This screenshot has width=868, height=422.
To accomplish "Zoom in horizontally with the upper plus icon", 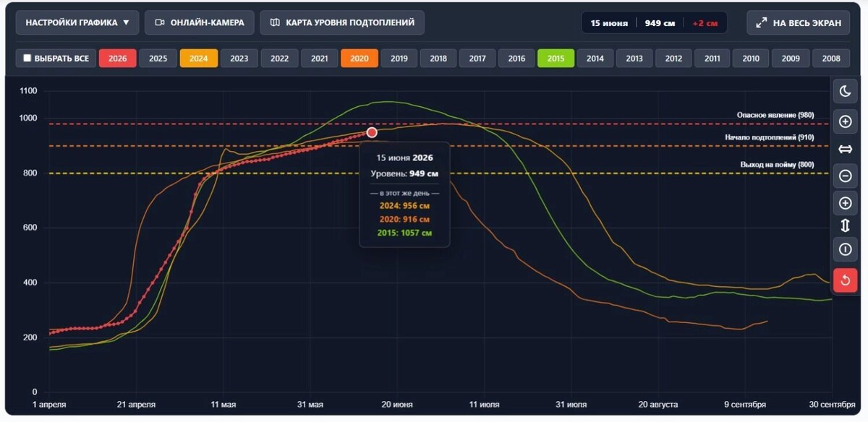I will coord(845,121).
